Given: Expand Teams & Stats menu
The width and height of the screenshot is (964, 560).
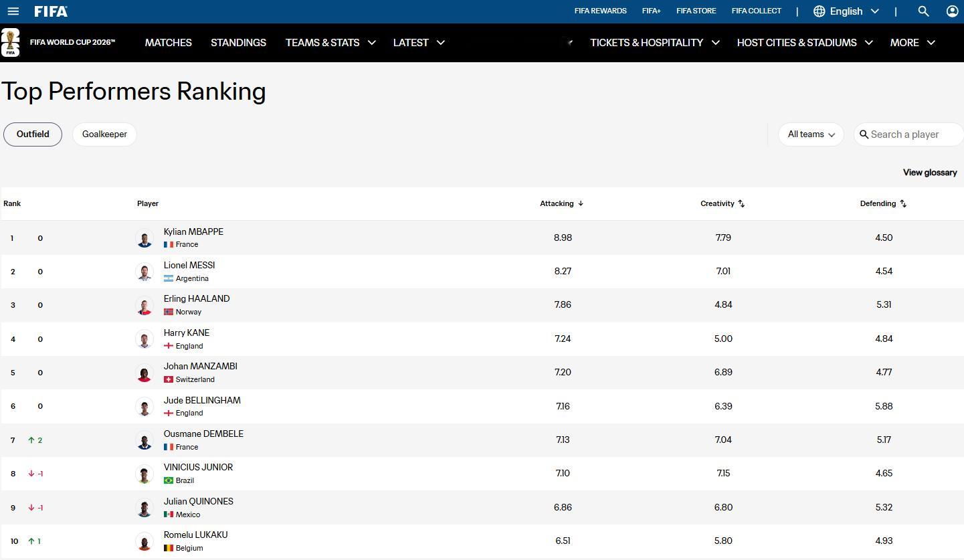Looking at the screenshot, I should [x=330, y=43].
